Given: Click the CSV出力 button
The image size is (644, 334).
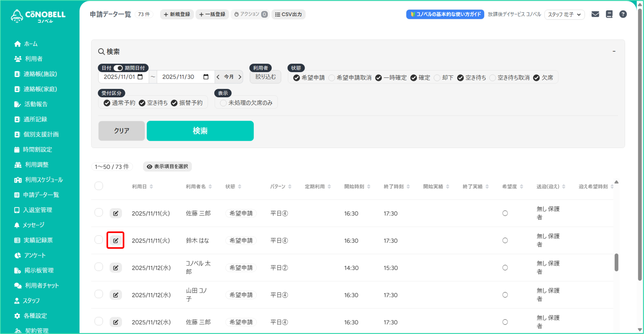Looking at the screenshot, I should 288,14.
